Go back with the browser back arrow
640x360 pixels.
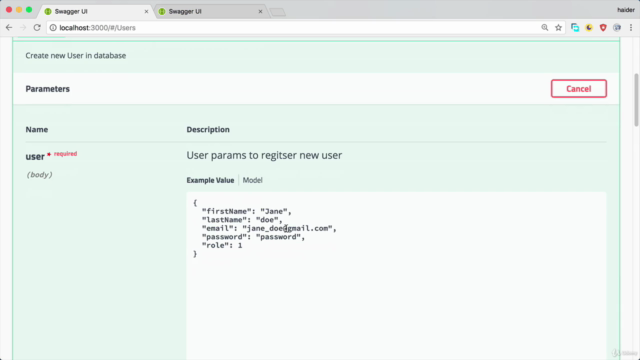click(x=9, y=28)
